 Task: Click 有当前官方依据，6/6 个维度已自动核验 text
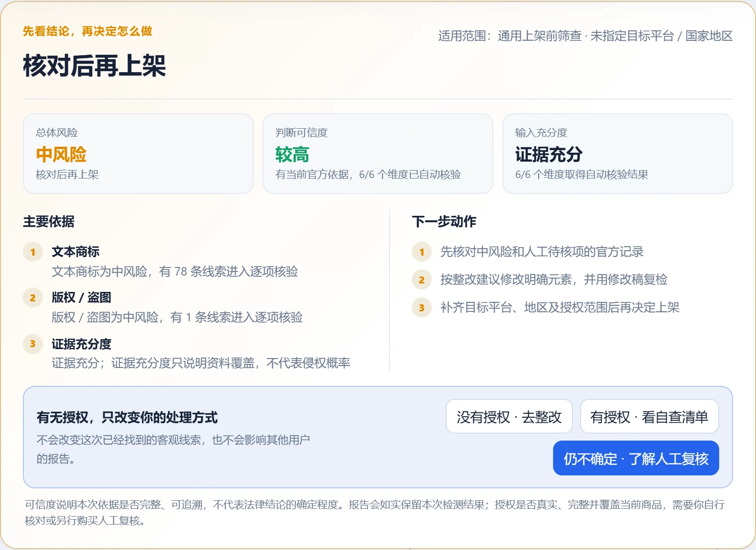tap(368, 175)
